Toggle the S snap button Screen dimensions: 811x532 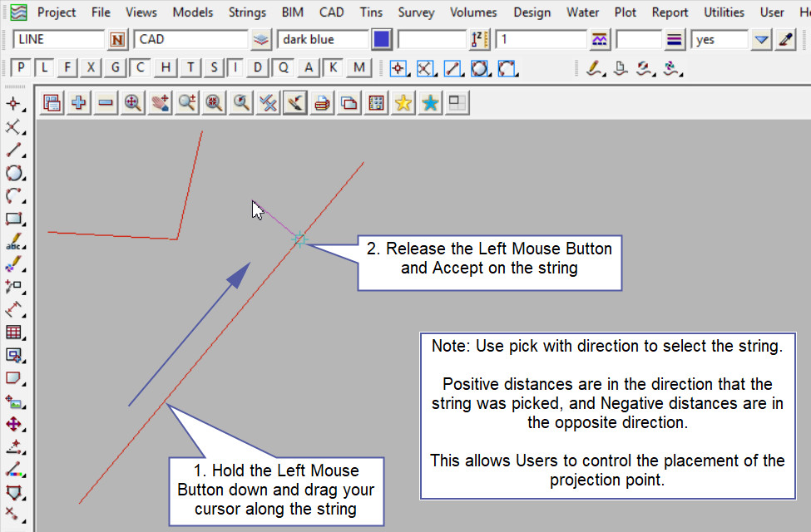(x=214, y=67)
